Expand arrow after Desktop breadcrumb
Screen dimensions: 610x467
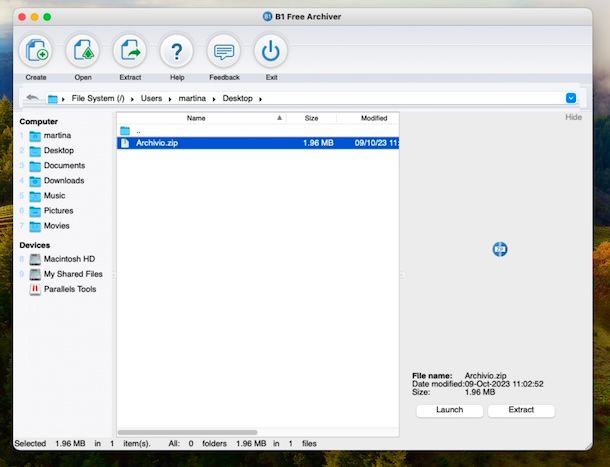tap(260, 99)
